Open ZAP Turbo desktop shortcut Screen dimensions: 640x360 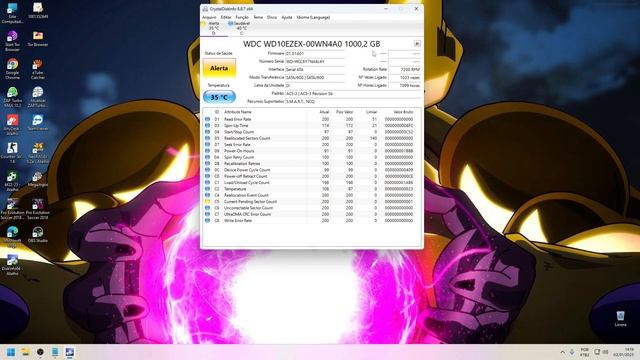pyautogui.click(x=12, y=97)
